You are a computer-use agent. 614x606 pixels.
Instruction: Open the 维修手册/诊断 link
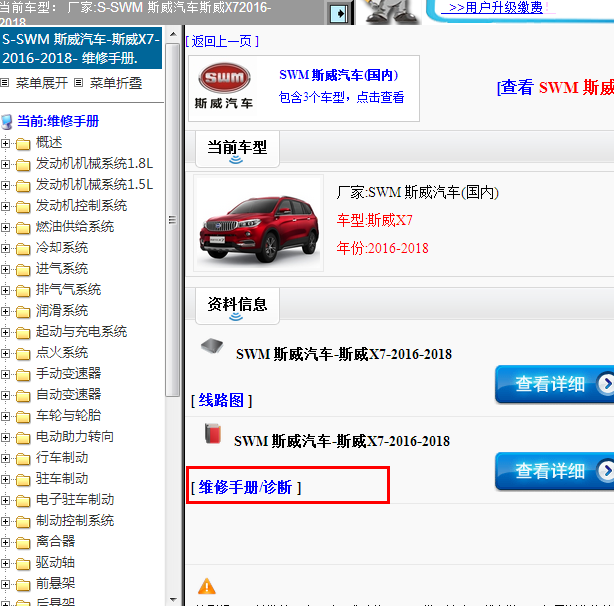click(x=246, y=487)
